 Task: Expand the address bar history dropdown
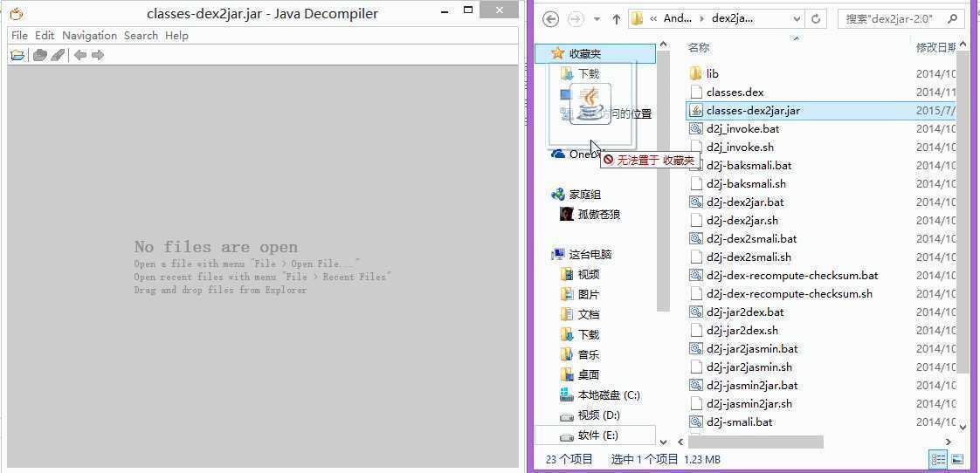pyautogui.click(x=797, y=19)
